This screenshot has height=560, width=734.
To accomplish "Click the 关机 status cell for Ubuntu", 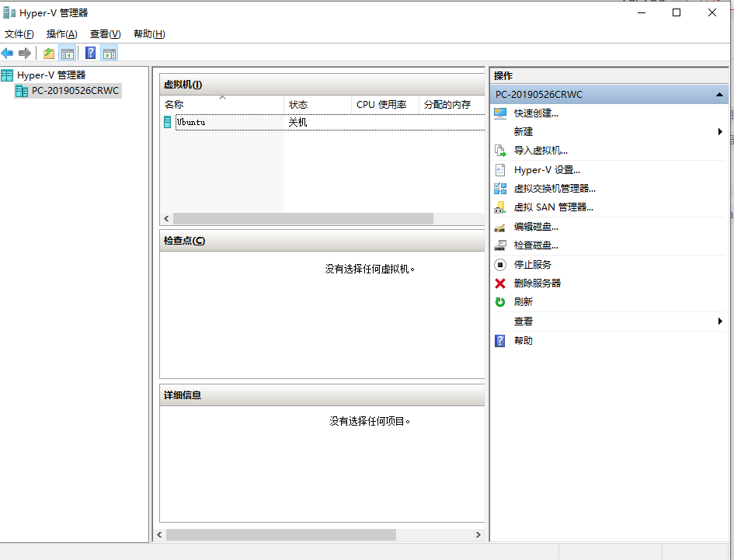I will click(x=297, y=122).
